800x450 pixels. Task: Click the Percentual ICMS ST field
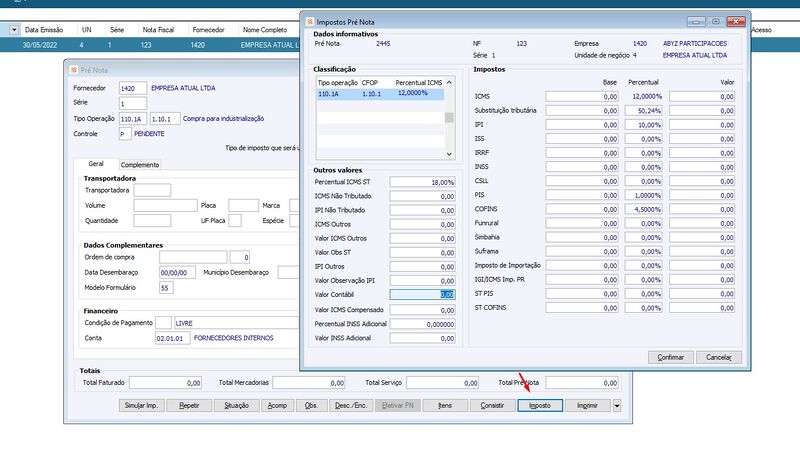422,182
